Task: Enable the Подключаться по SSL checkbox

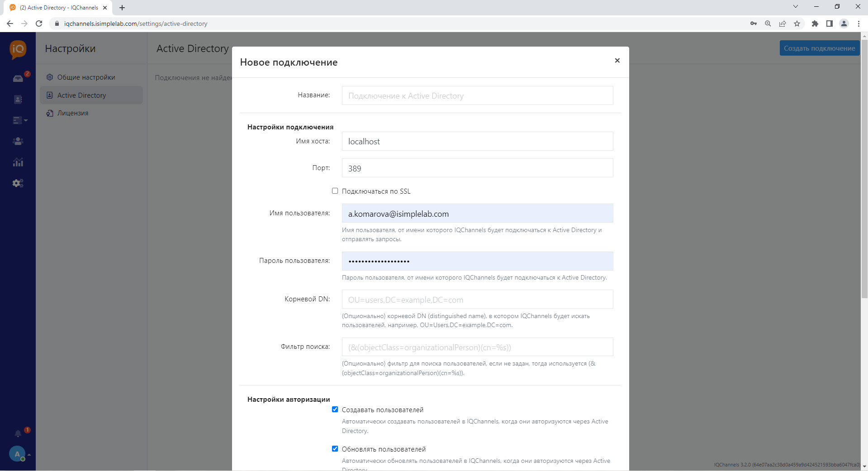Action: pos(335,191)
